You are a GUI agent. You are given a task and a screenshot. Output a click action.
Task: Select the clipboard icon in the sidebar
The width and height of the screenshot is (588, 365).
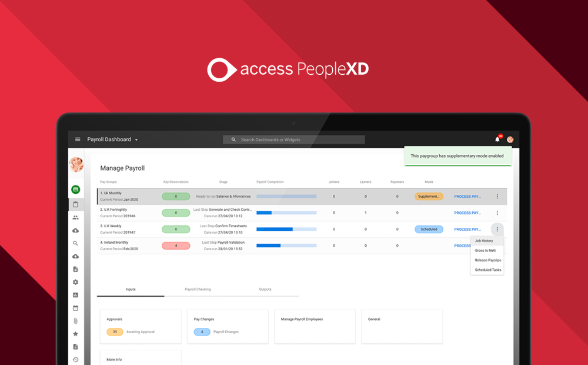(x=75, y=204)
